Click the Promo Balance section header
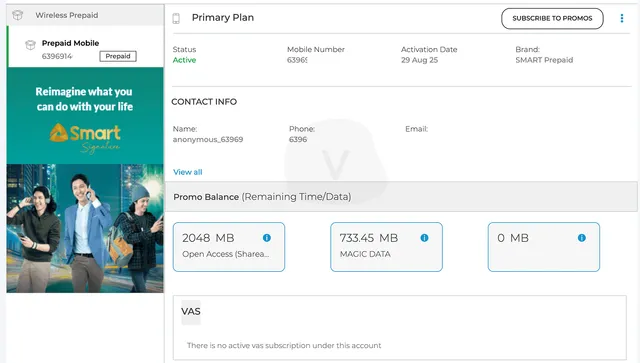Screen dimensions: 640x363 [401, 197]
